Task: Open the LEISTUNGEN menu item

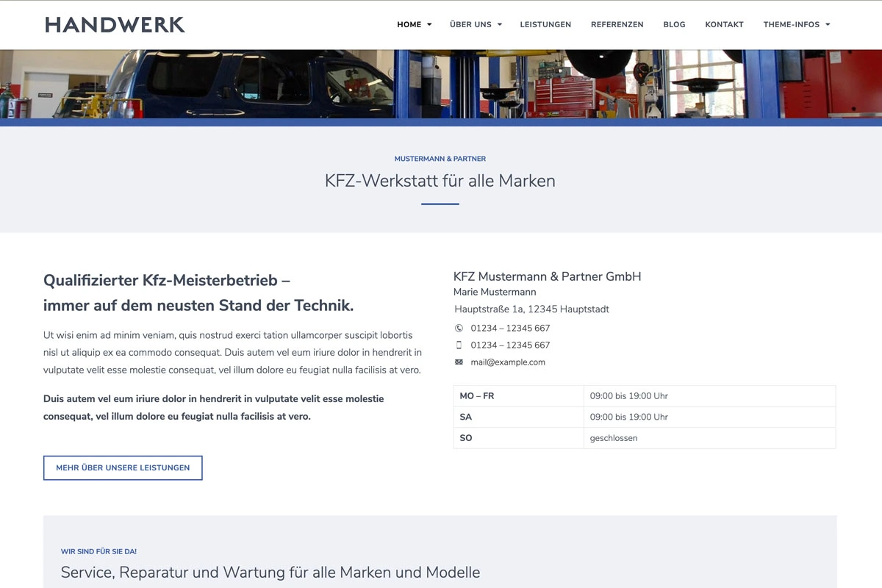Action: pos(545,24)
